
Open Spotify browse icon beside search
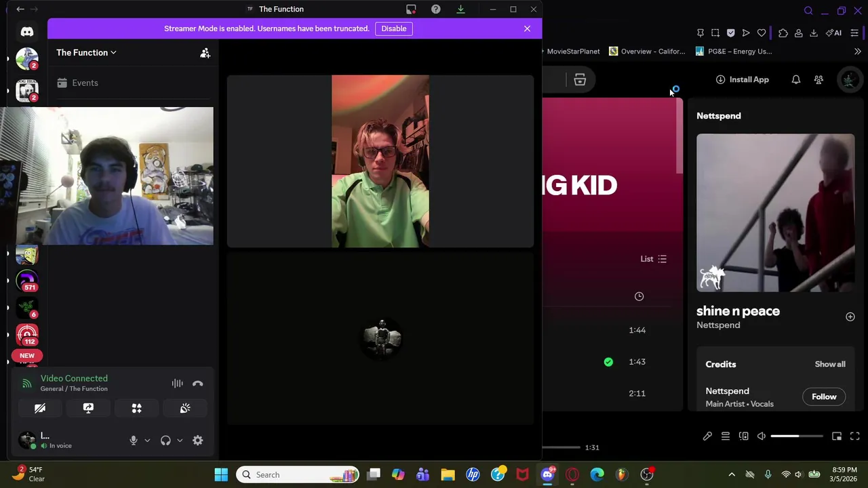point(580,80)
